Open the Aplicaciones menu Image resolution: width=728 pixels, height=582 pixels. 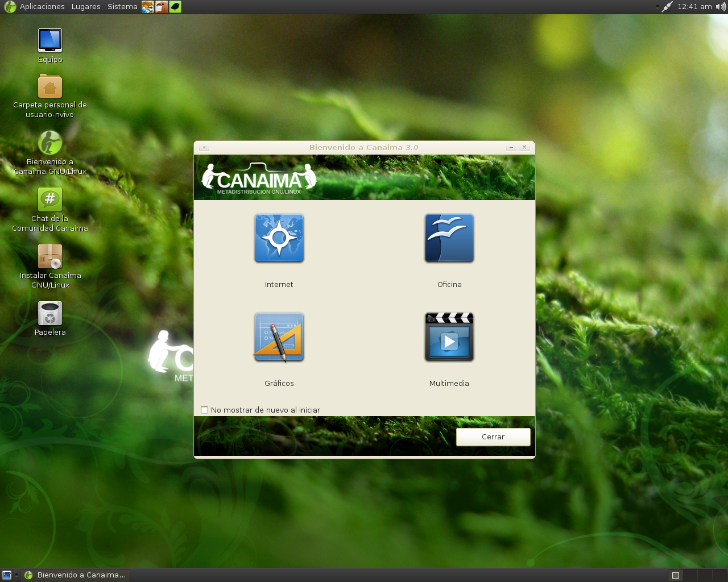pos(42,7)
